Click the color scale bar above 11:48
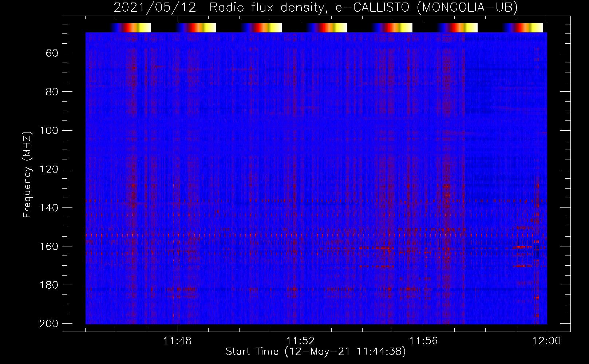 coord(196,28)
